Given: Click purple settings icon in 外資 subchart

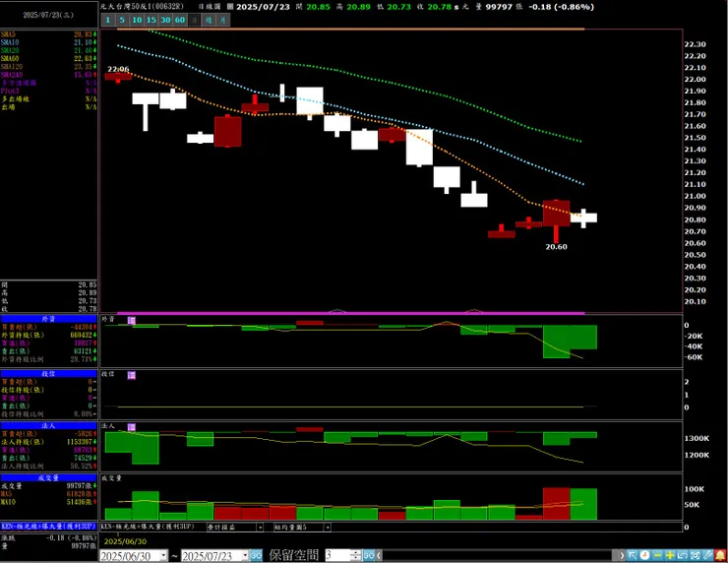Looking at the screenshot, I should [x=132, y=321].
